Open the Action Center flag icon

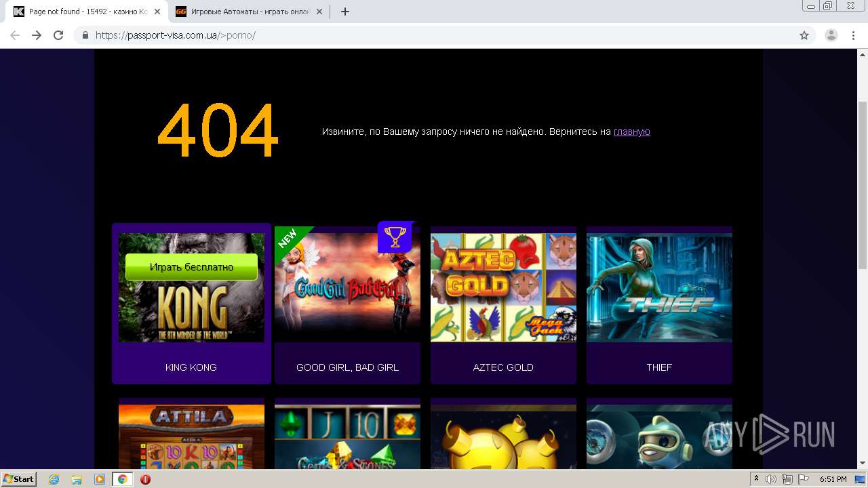point(804,479)
